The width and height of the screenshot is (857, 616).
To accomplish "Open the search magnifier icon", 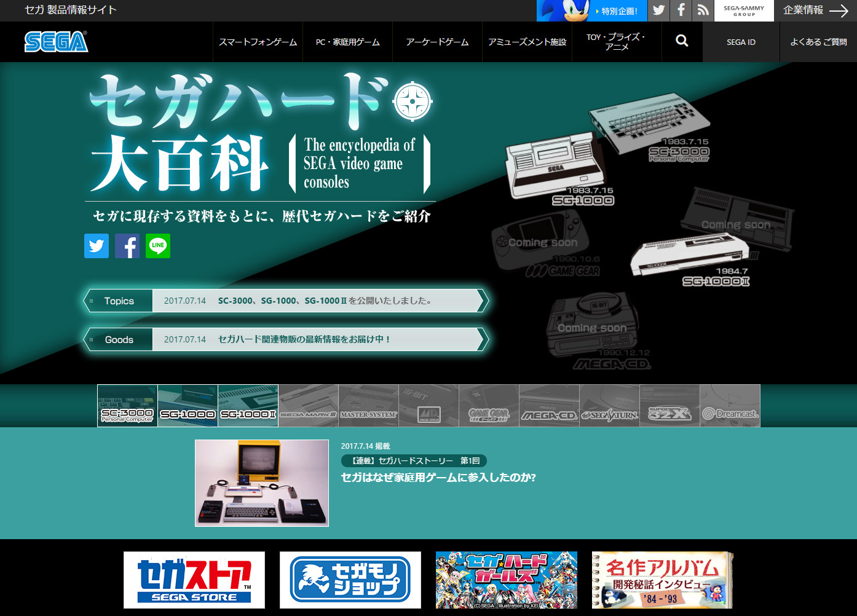I will coord(682,41).
